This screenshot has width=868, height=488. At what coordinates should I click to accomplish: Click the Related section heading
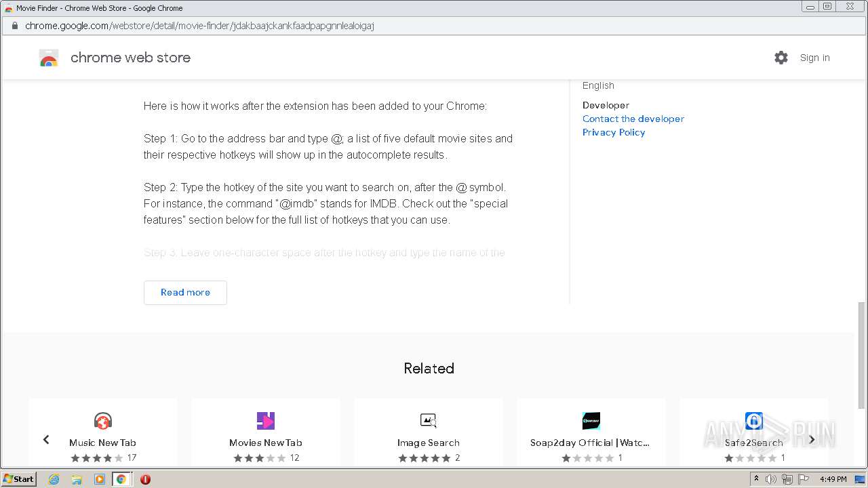[x=429, y=369]
